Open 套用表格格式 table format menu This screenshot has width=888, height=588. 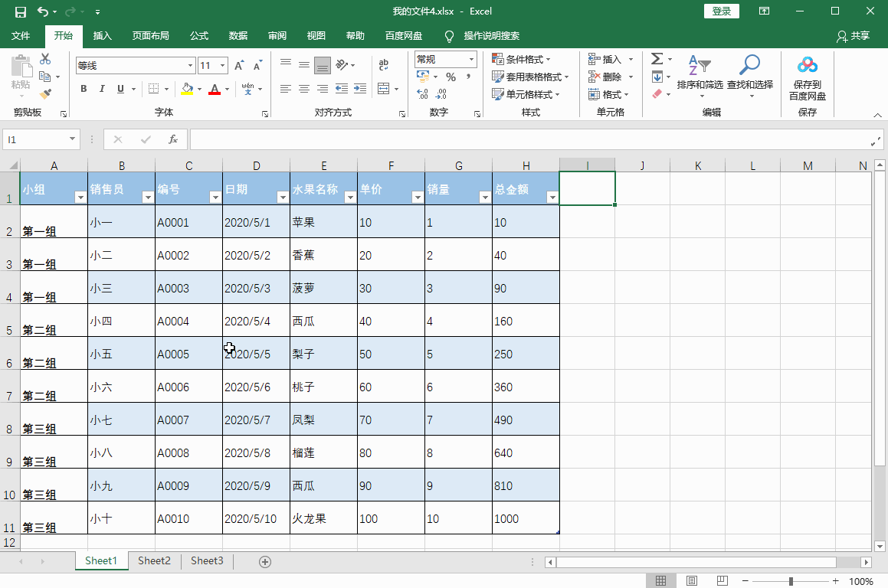coord(530,77)
